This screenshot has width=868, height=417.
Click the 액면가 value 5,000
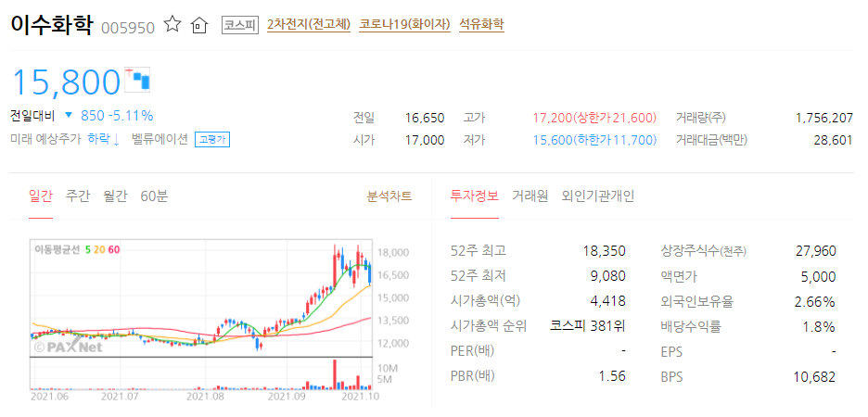tap(819, 276)
